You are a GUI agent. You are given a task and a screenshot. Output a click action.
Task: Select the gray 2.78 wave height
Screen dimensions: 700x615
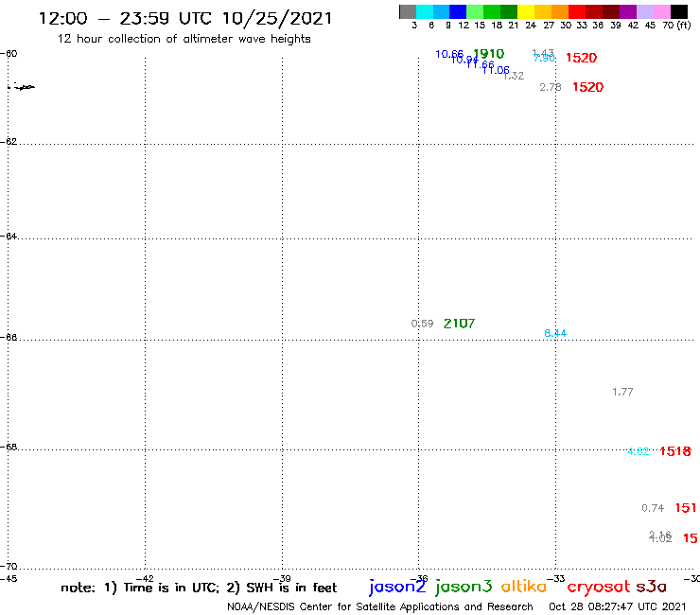tap(550, 88)
